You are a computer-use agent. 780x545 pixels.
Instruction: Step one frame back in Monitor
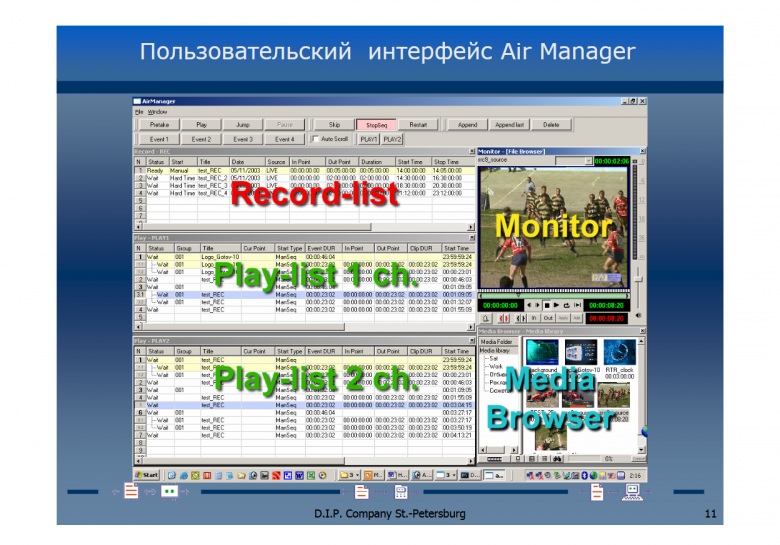point(529,305)
